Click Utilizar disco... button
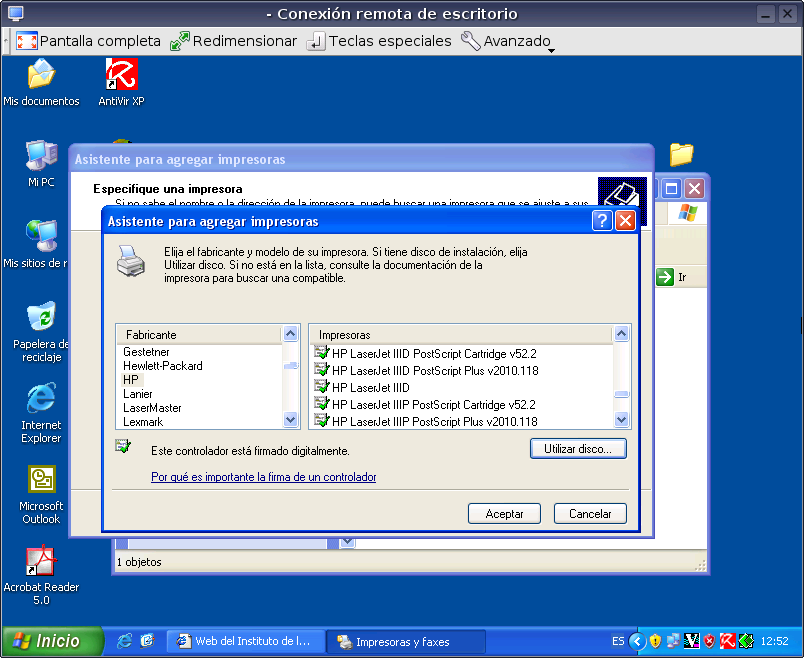The height and width of the screenshot is (658, 804). [x=578, y=449]
